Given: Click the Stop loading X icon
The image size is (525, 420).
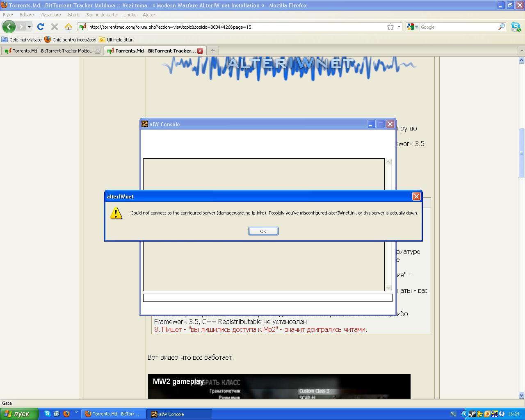Looking at the screenshot, I should coord(54,27).
